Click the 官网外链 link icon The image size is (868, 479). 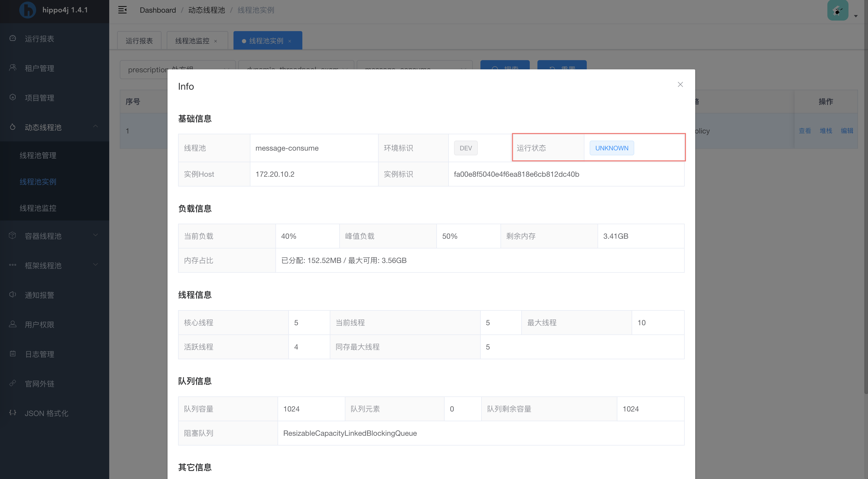tap(13, 383)
